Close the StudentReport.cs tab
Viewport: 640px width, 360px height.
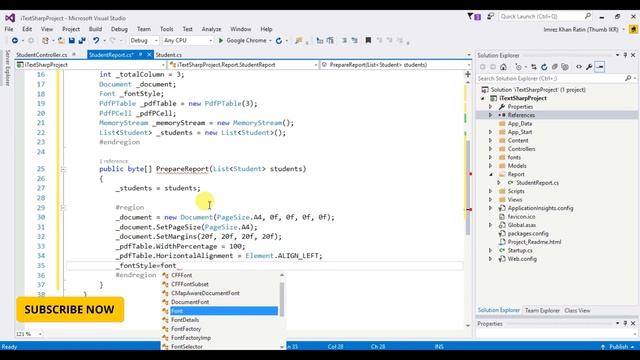click(149, 54)
